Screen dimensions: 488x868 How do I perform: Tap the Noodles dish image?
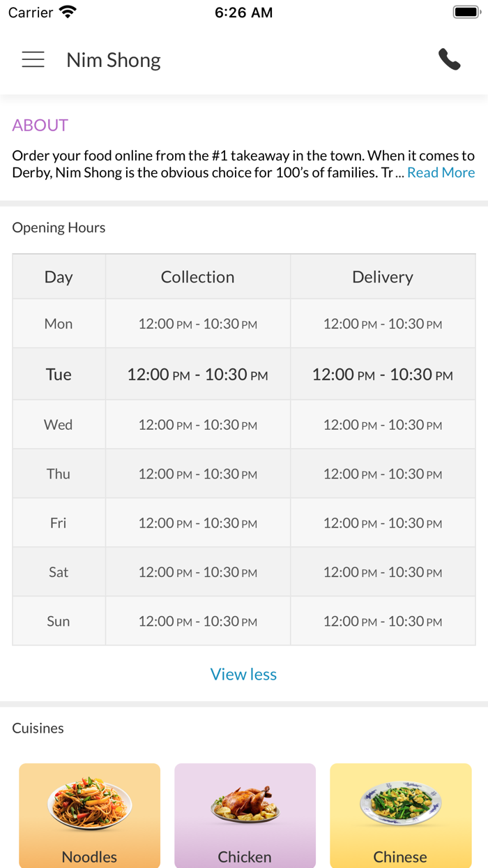89,805
